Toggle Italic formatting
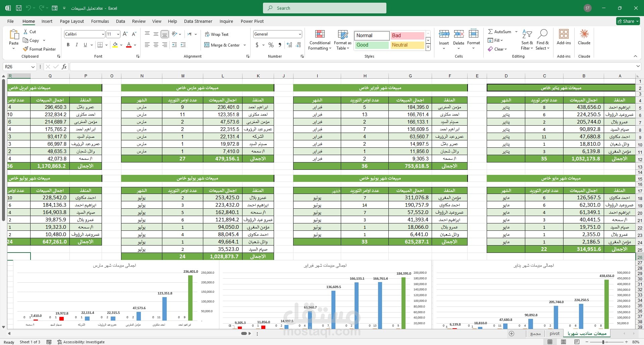Viewport: 644px width, 345px height. (76, 45)
